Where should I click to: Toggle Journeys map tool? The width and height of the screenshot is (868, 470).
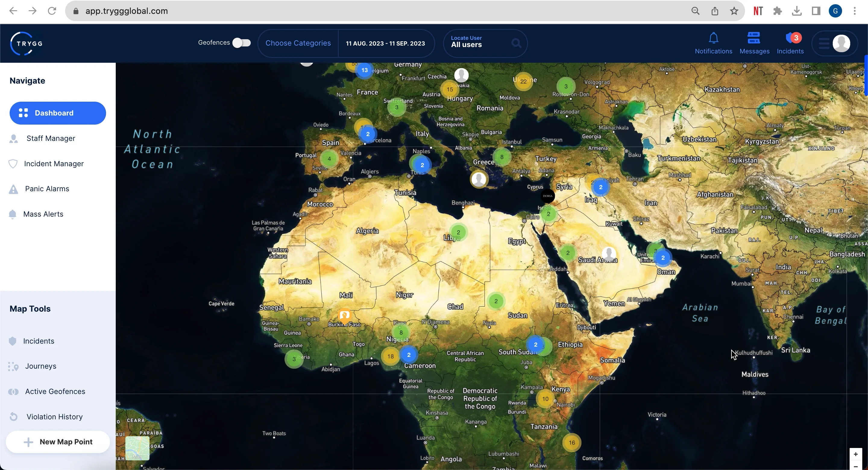(x=40, y=366)
